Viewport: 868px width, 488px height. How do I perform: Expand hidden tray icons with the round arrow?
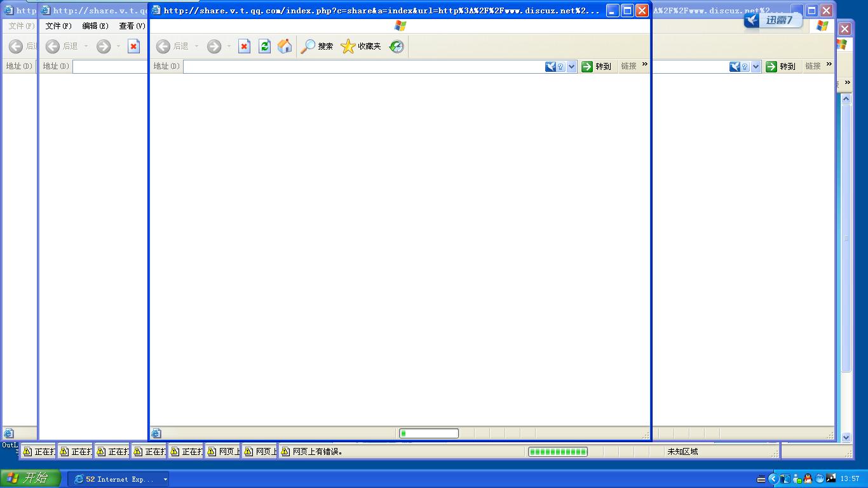[x=773, y=479]
